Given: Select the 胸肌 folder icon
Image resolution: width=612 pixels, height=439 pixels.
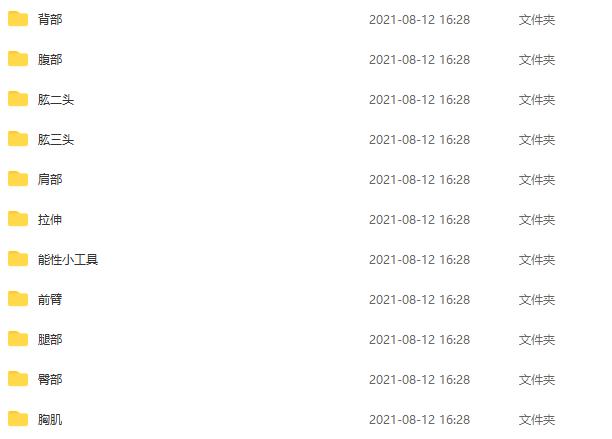Looking at the screenshot, I should pos(18,419).
